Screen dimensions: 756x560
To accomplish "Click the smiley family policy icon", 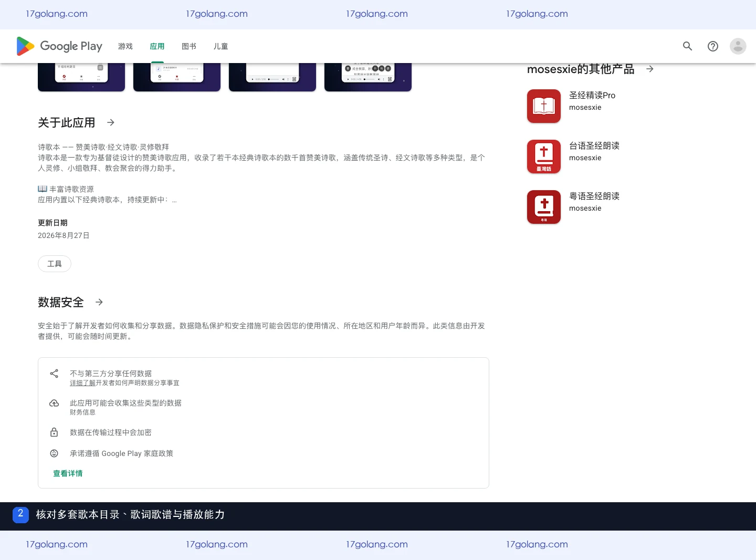I will tap(54, 453).
